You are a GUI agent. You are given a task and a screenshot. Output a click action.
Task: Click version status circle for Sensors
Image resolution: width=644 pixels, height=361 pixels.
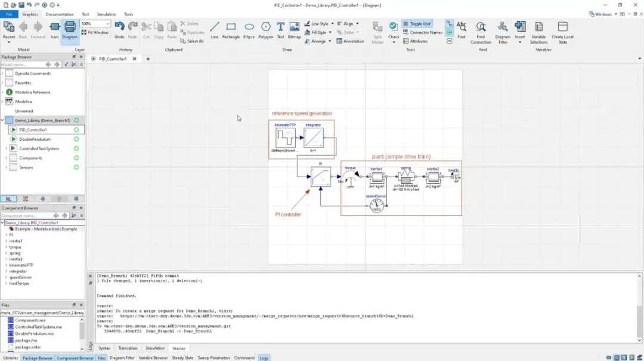[x=76, y=167]
